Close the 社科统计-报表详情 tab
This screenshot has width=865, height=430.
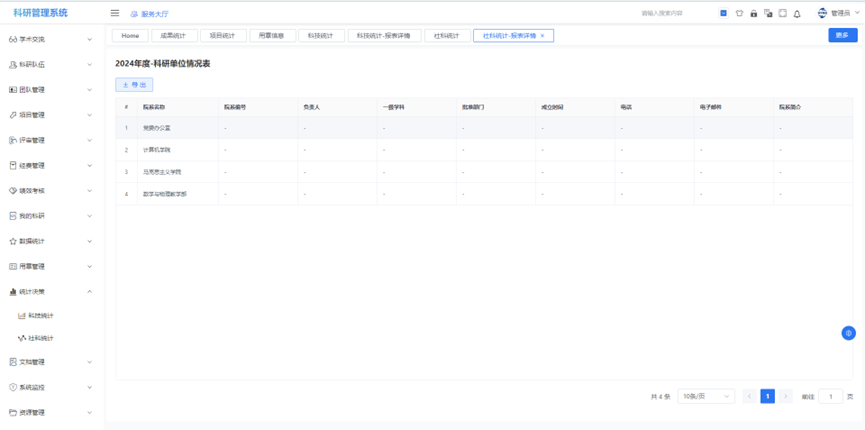coord(543,36)
